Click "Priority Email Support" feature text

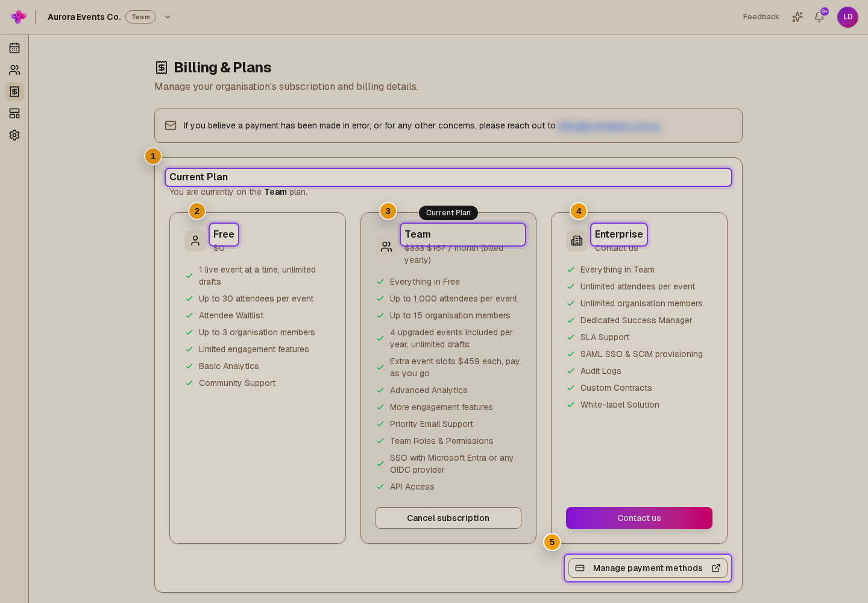click(432, 424)
